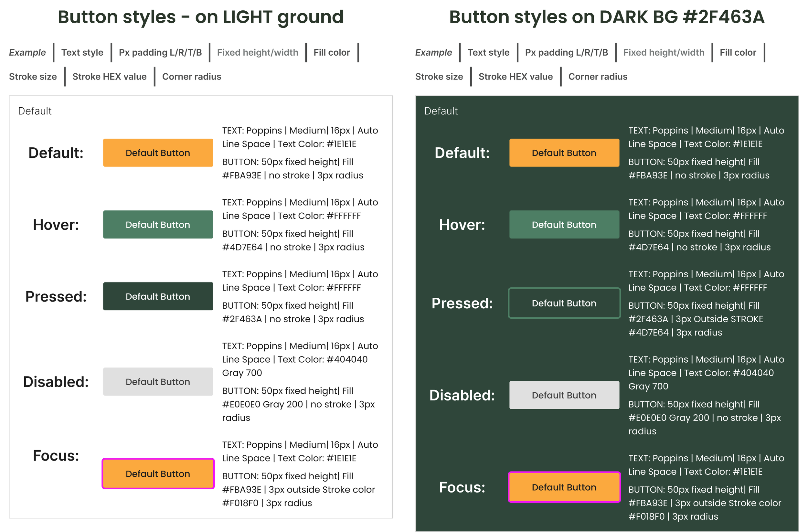Click the 'Focus:' row label in the dark panel

pos(462,487)
